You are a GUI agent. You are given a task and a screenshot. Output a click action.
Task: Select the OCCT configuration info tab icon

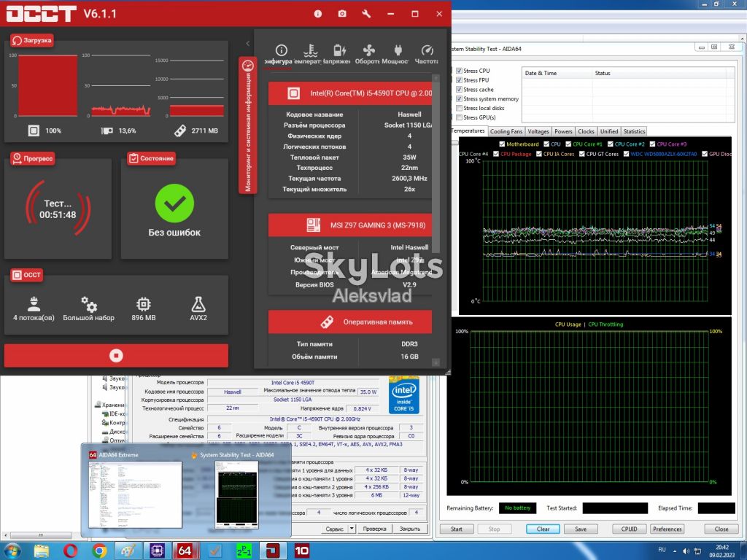point(281,50)
